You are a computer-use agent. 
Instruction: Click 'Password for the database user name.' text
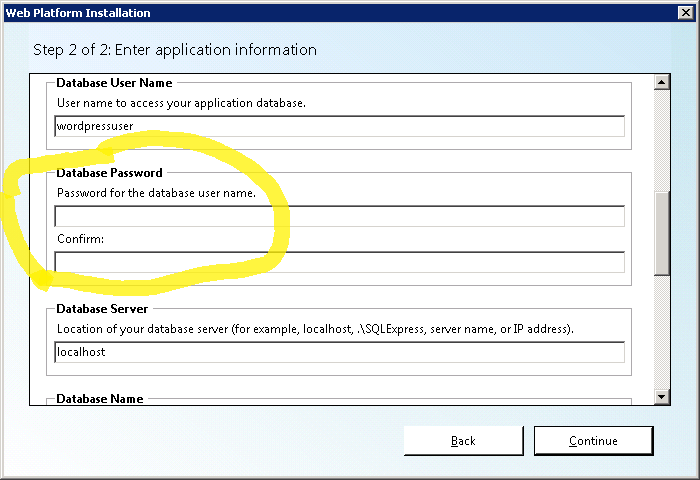click(x=156, y=193)
